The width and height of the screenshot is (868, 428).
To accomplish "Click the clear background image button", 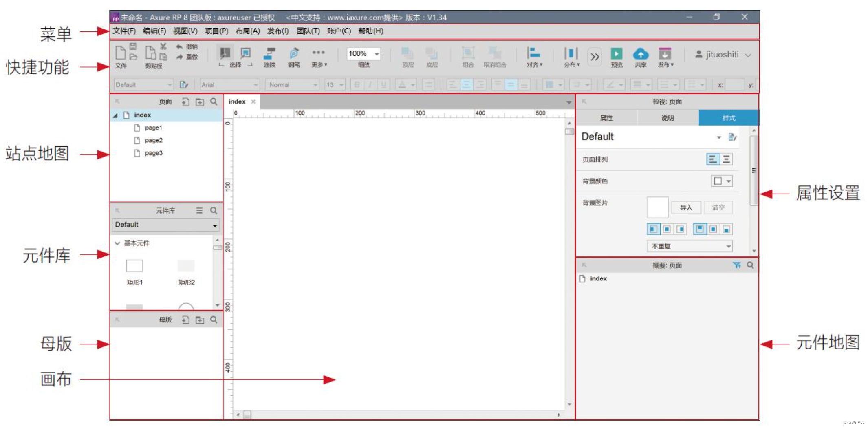I will 718,207.
